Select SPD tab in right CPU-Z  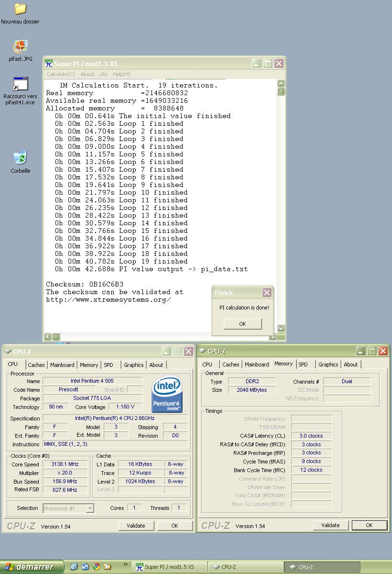point(303,364)
